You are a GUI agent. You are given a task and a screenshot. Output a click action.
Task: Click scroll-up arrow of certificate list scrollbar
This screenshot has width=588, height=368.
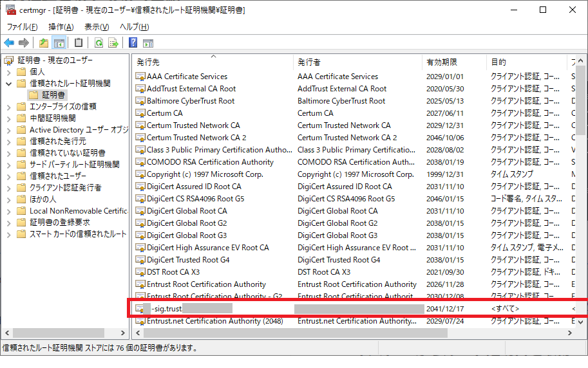[x=580, y=60]
